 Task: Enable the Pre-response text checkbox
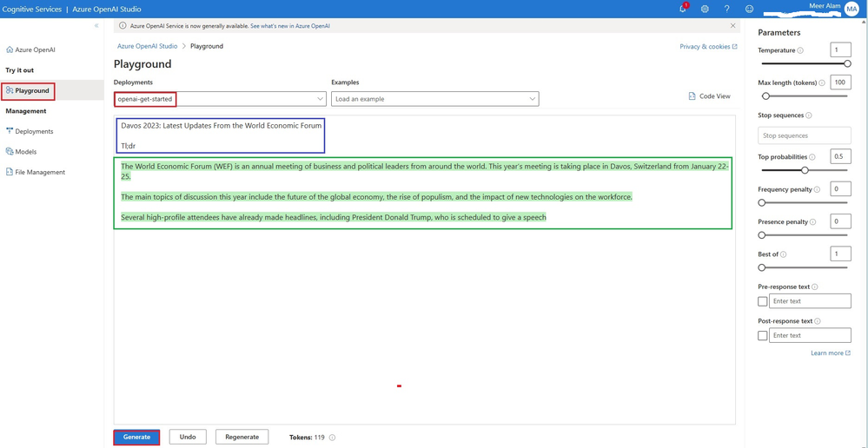point(762,301)
